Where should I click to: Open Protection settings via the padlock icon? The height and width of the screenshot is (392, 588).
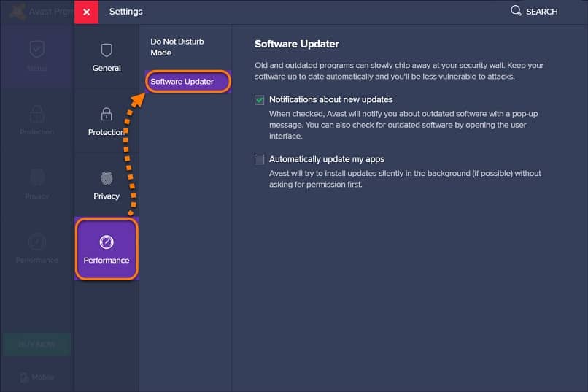tap(107, 114)
